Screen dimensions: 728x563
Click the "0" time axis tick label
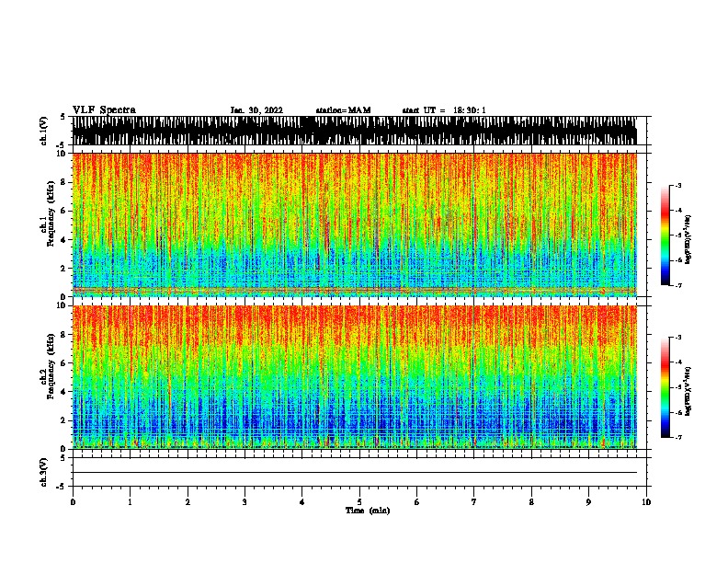73,501
